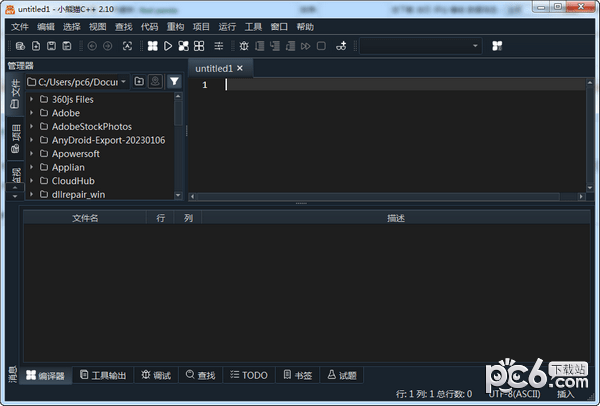Switch to the 工具输出 bottom tab

coord(103,375)
